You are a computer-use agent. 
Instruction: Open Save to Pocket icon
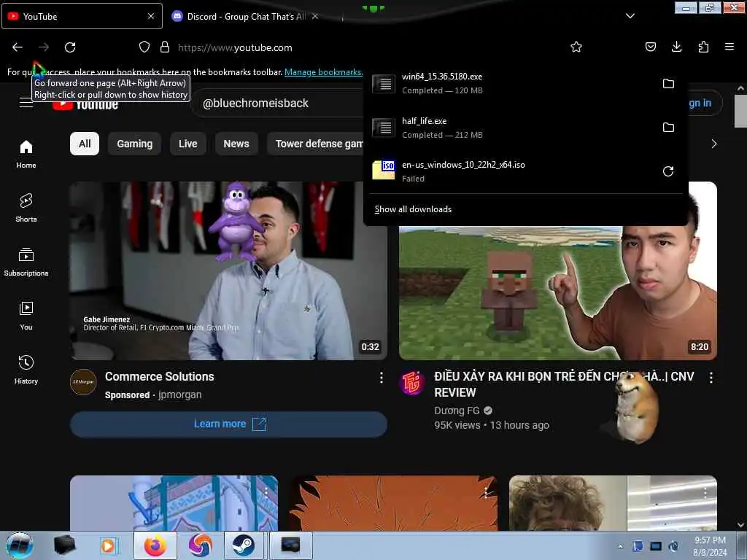[650, 47]
